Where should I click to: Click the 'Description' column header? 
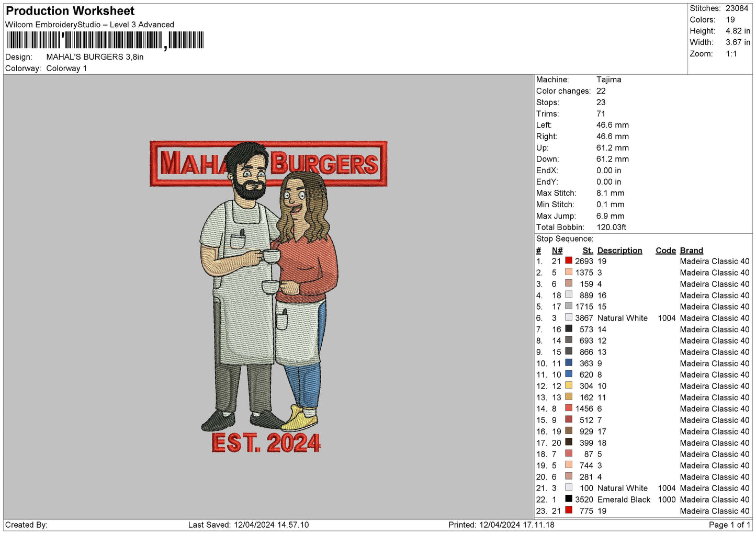point(619,251)
